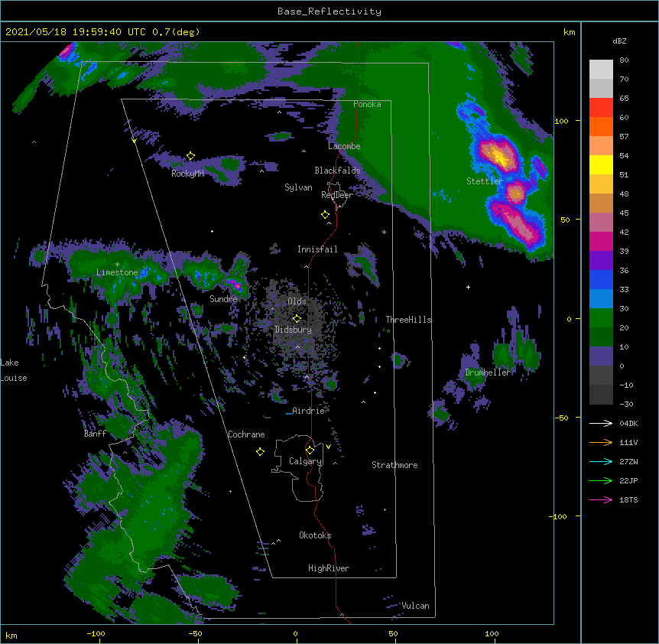The height and width of the screenshot is (644, 659).
Task: Click the Limestone label
Action: [x=117, y=272]
